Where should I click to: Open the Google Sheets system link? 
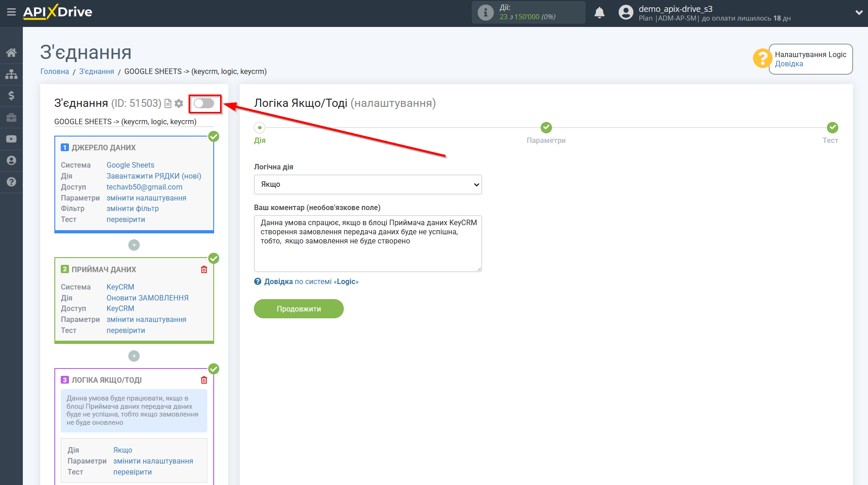click(130, 165)
